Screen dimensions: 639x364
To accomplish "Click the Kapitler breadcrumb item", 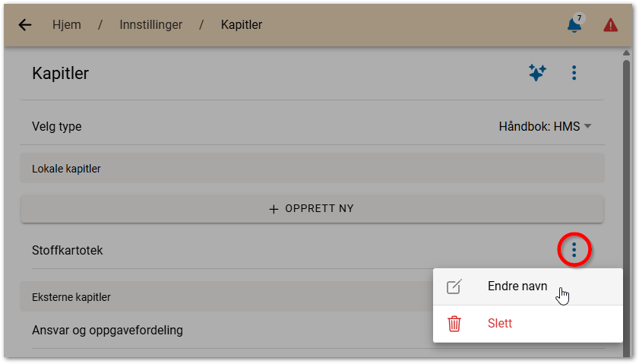I will [x=242, y=25].
